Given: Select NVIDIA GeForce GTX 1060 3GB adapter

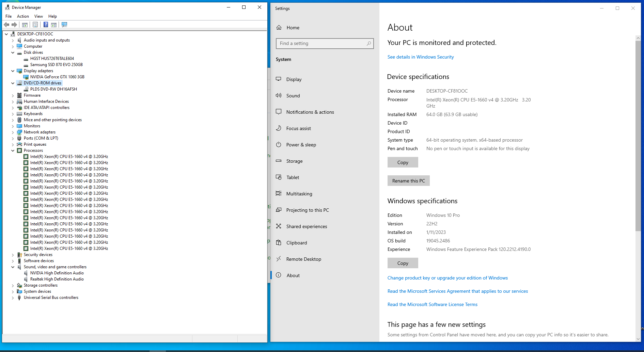Looking at the screenshot, I should 57,77.
